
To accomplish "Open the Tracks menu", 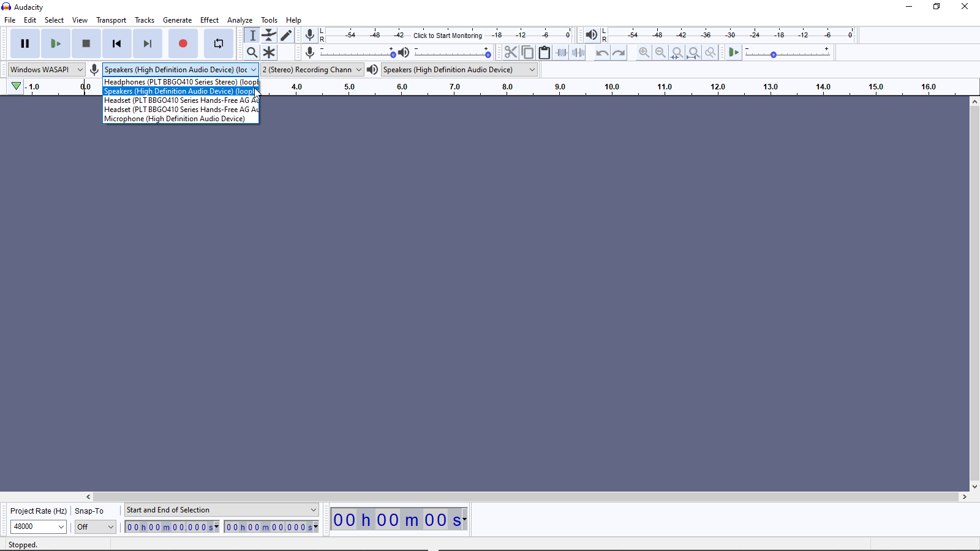I will tap(145, 20).
